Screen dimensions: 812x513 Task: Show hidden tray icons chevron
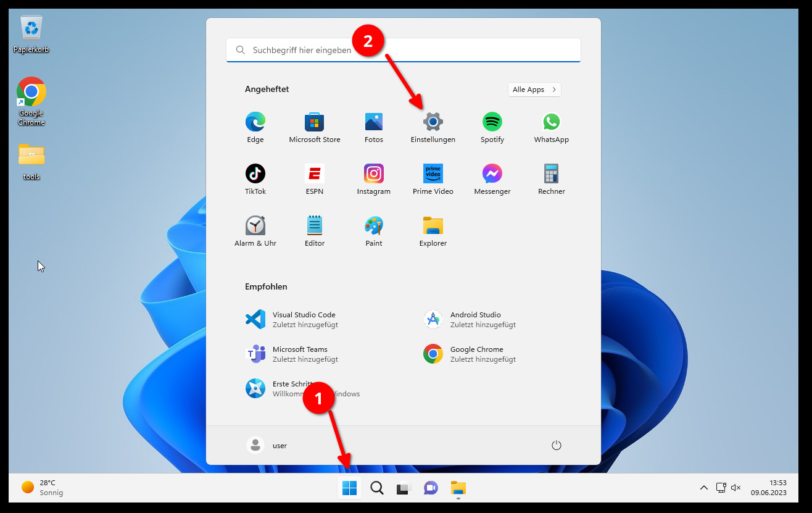(x=703, y=488)
